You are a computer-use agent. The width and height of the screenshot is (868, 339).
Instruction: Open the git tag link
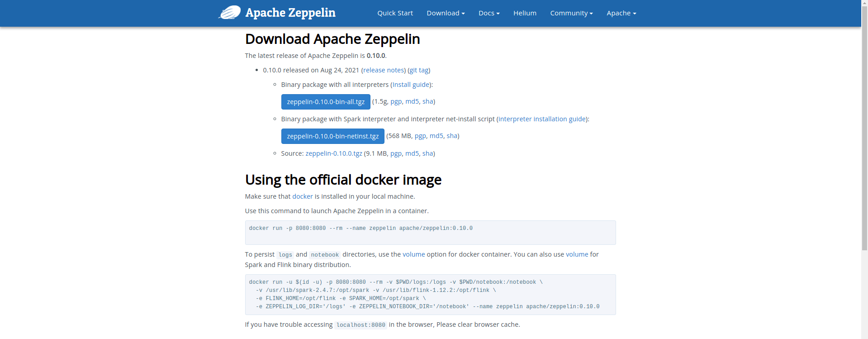coord(419,70)
